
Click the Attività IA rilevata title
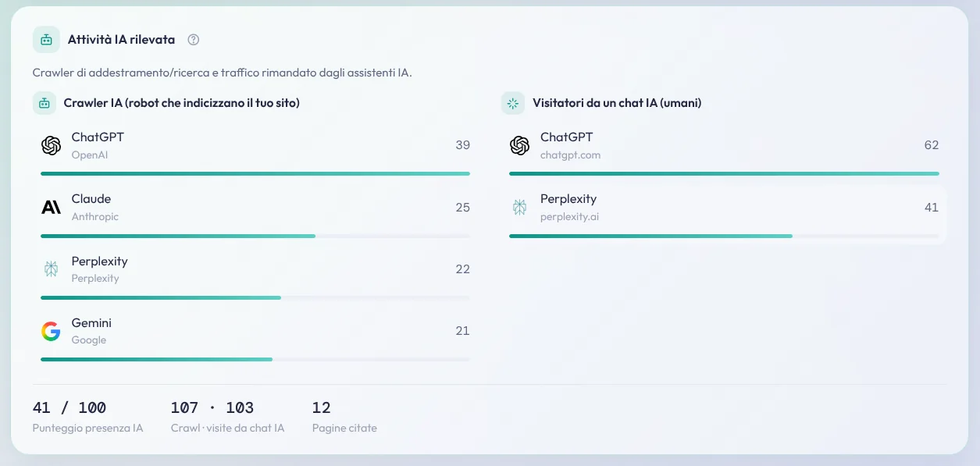(x=121, y=40)
